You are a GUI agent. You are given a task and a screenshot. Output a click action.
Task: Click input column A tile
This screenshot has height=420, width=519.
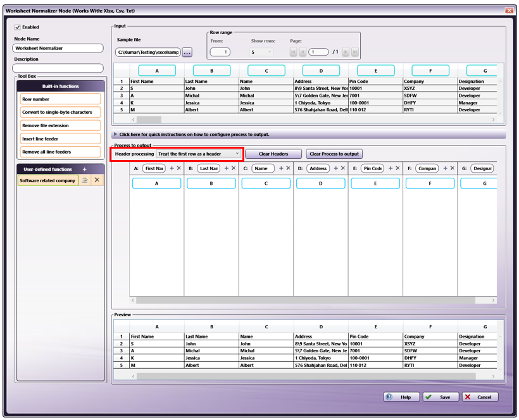click(x=157, y=70)
